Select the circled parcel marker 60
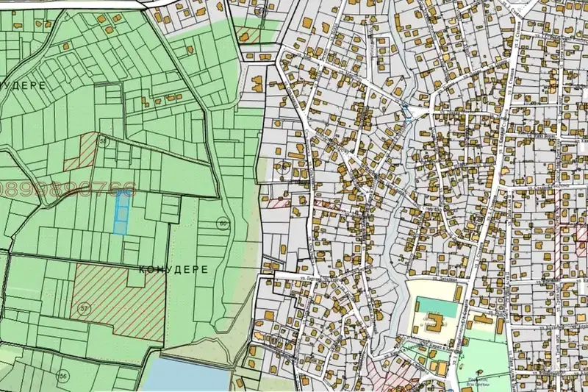 223,224
